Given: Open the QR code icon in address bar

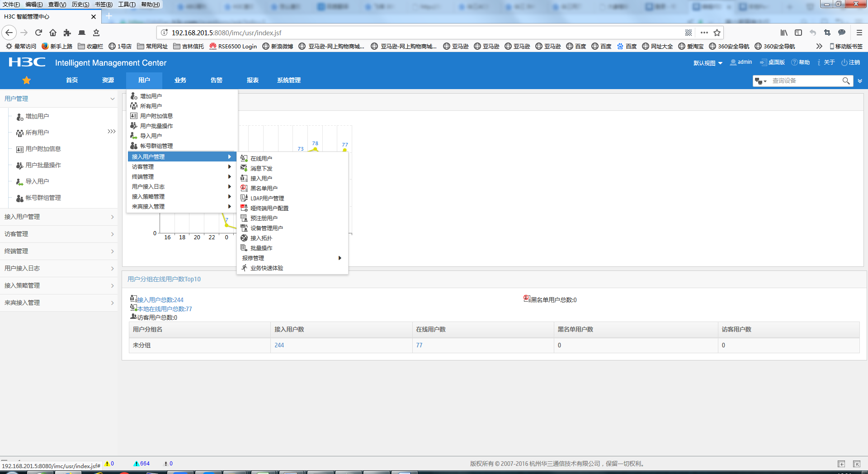Looking at the screenshot, I should point(689,33).
